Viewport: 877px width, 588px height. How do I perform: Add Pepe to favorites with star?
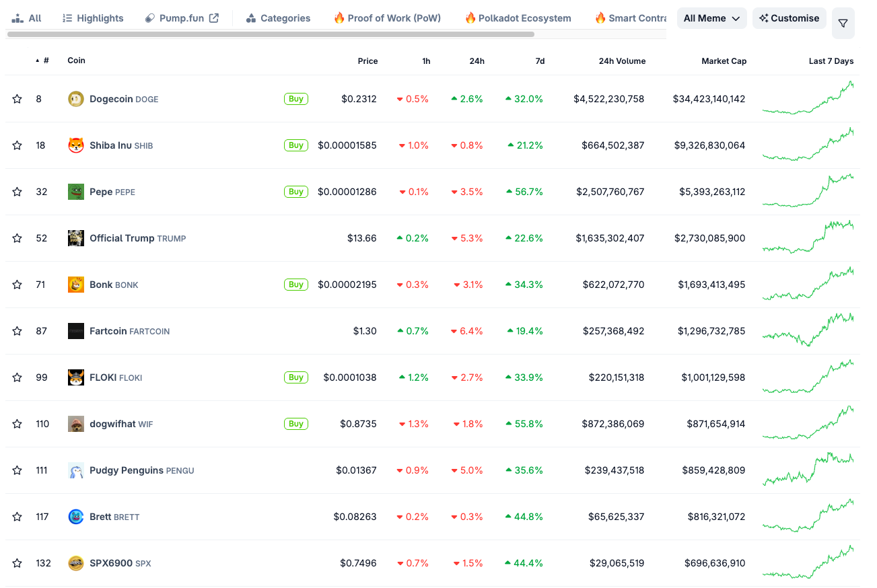17,192
